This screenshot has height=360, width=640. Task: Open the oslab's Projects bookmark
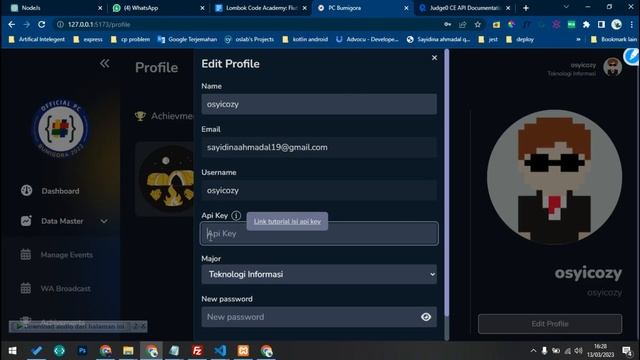[x=249, y=39]
